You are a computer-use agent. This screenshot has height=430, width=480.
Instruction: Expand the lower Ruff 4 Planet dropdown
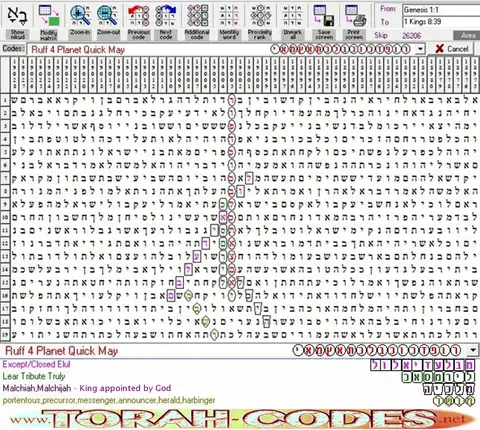click(x=473, y=350)
